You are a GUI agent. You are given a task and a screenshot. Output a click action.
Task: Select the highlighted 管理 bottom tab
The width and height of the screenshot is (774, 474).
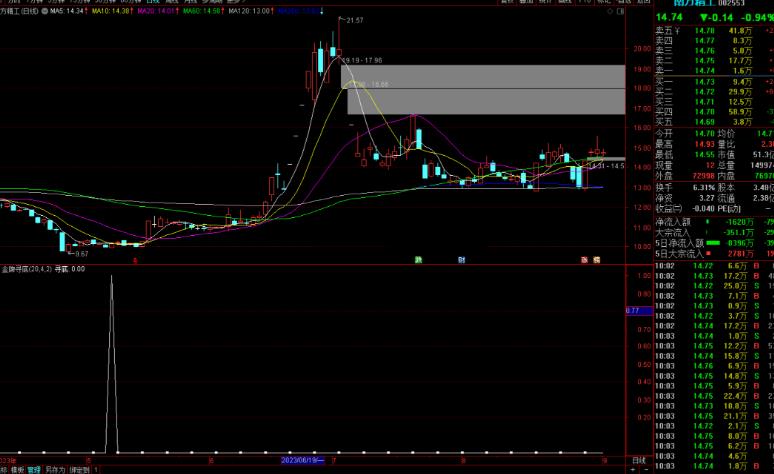click(34, 470)
